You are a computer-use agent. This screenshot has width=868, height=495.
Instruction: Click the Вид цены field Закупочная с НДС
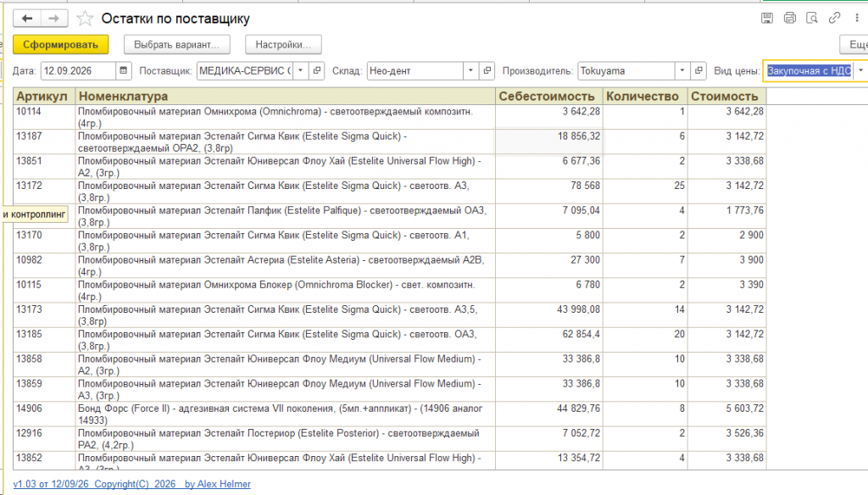809,71
